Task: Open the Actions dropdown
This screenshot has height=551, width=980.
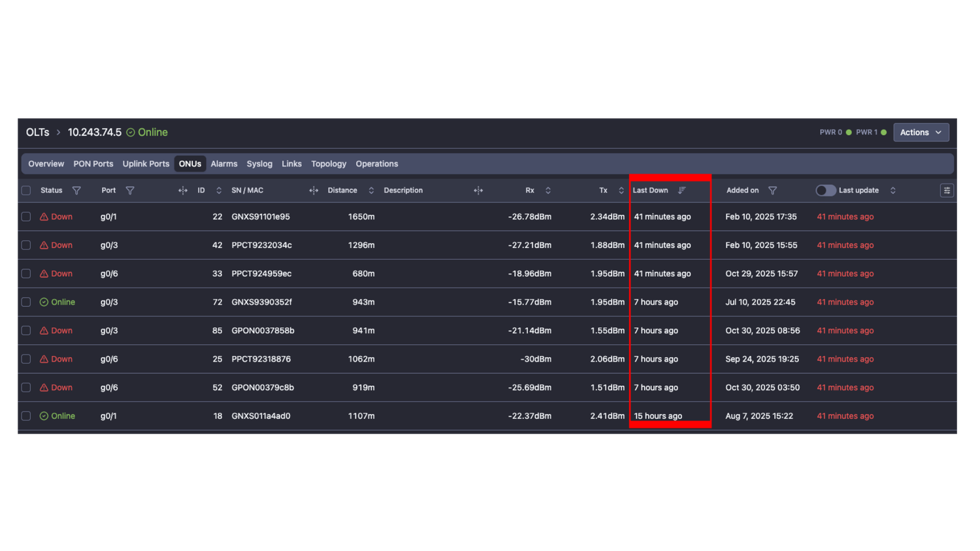Action: 921,133
